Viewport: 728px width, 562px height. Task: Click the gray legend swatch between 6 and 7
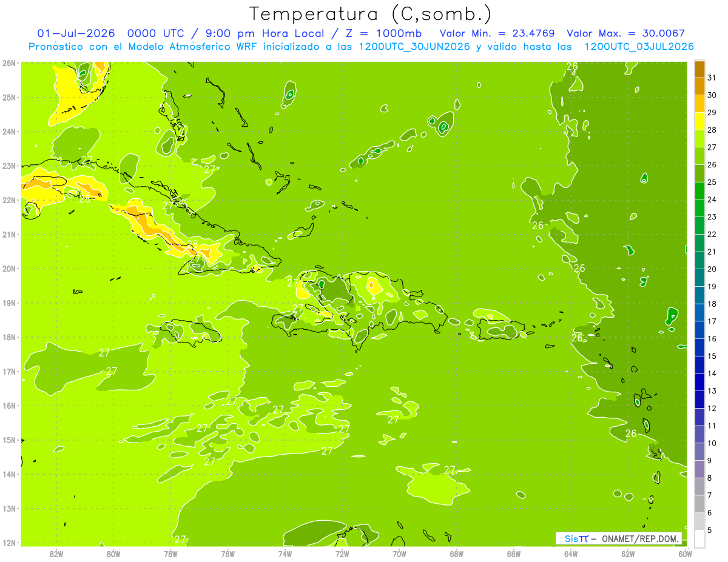click(x=699, y=504)
